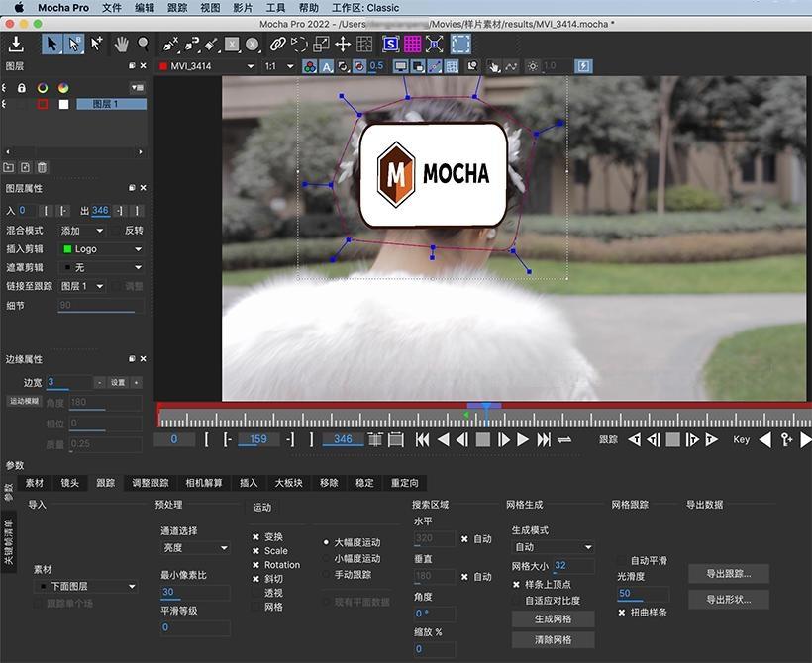
Task: Click the trash icon in the layers panel
Action: click(43, 167)
